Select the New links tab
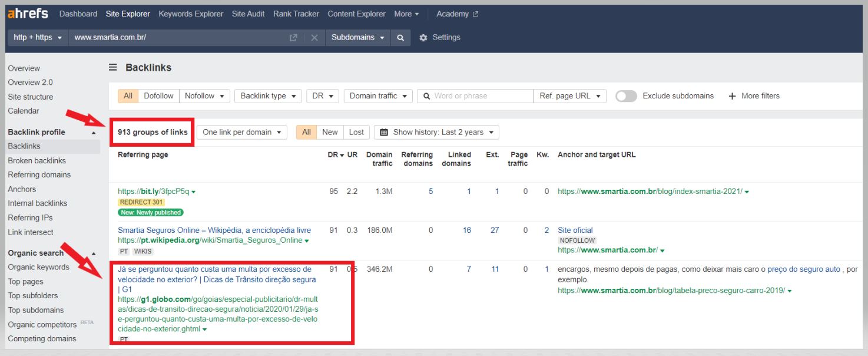The width and height of the screenshot is (868, 356). tap(330, 132)
